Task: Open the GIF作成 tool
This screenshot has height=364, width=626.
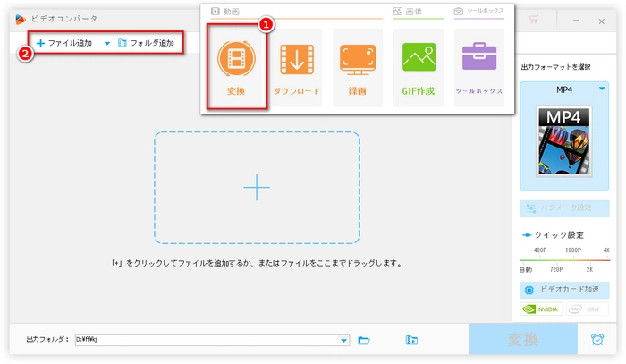Action: point(419,67)
